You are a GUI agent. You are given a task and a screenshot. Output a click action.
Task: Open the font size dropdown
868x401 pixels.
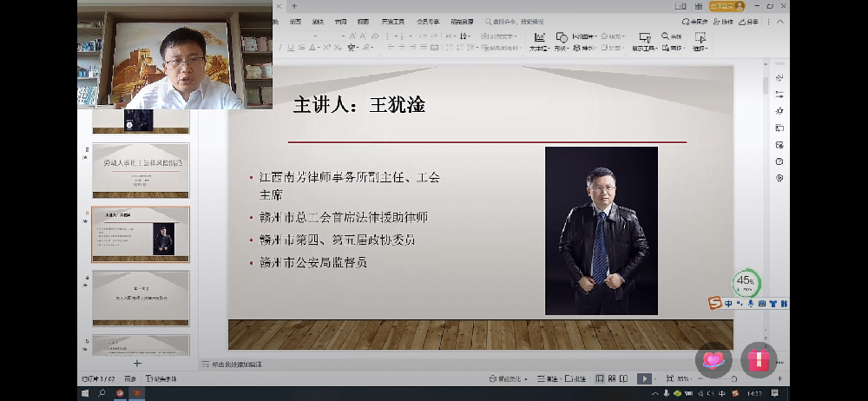pos(343,36)
